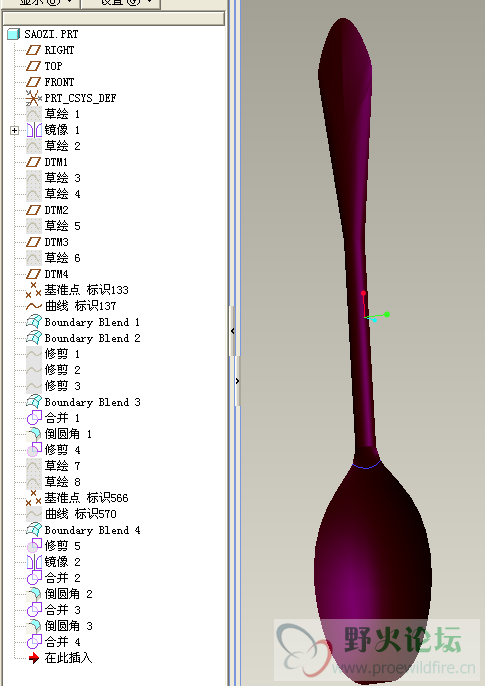
Task: Select the PRT_CSYS_DEF coordinate system icon
Action: coord(34,98)
